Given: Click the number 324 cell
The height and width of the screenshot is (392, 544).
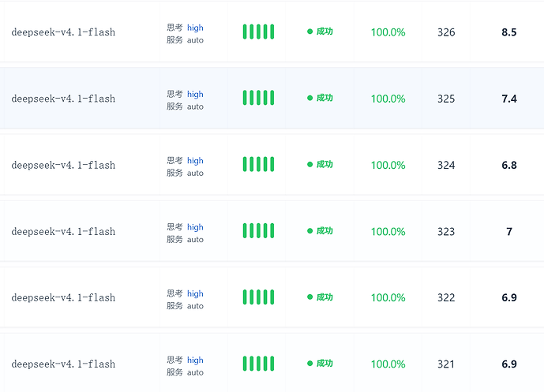Looking at the screenshot, I should tap(446, 165).
